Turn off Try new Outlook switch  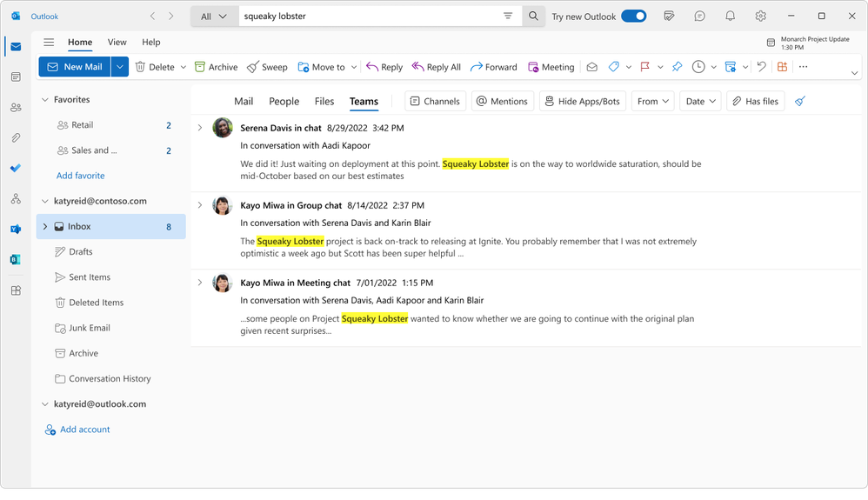(x=634, y=16)
